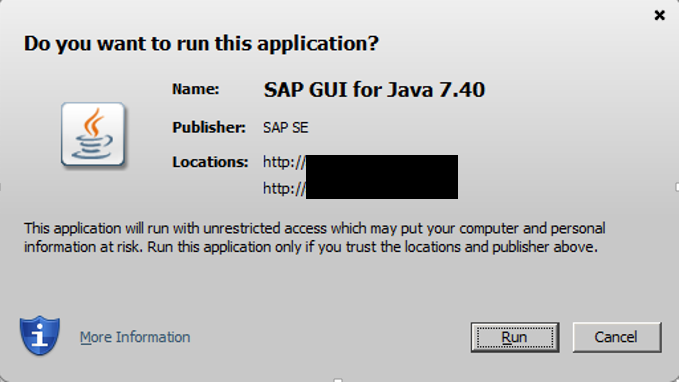
Task: Click the resize handle on the right edge
Action: (677, 187)
